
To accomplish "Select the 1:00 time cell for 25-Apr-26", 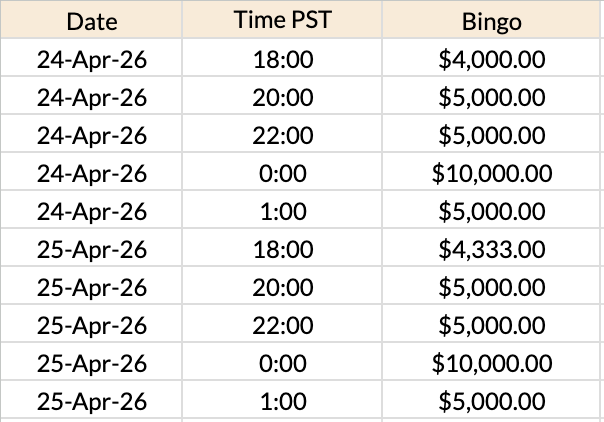I will pyautogui.click(x=281, y=402).
